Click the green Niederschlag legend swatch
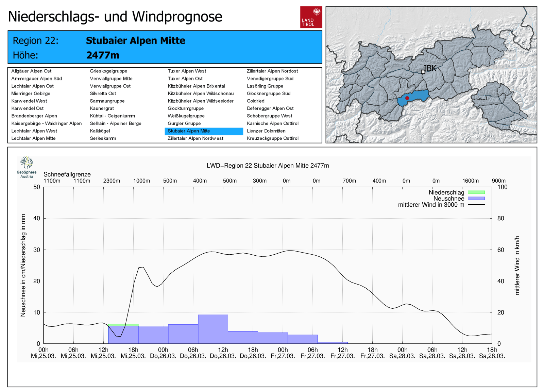The width and height of the screenshot is (544, 392). pyautogui.click(x=476, y=192)
